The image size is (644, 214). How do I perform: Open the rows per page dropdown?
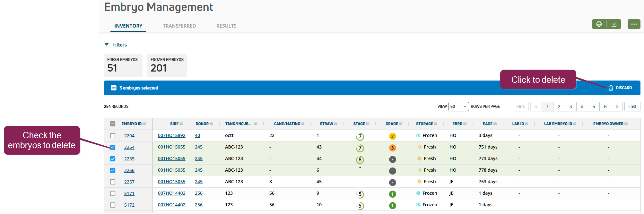pos(458,107)
